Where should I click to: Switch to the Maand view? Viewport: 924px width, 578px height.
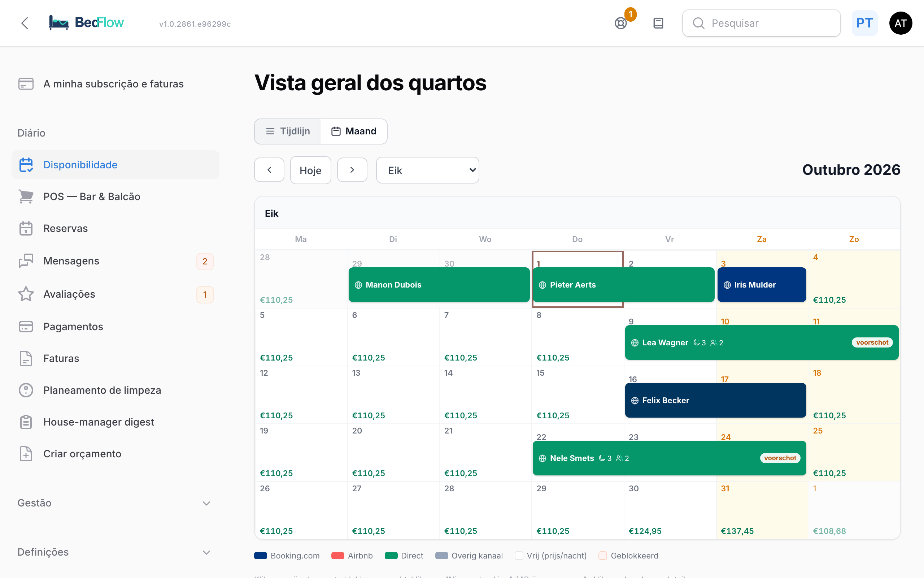[x=354, y=131]
